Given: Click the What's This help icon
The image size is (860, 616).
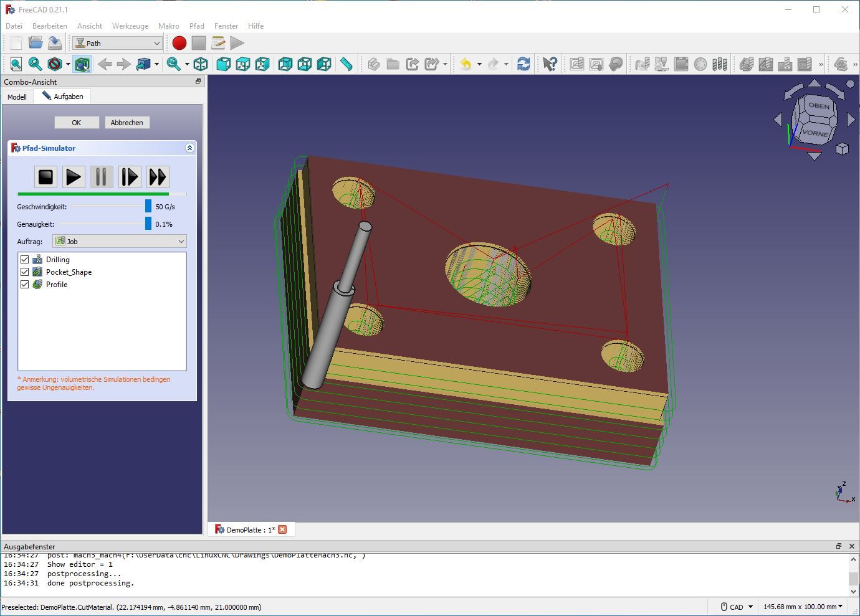Looking at the screenshot, I should pos(550,64).
